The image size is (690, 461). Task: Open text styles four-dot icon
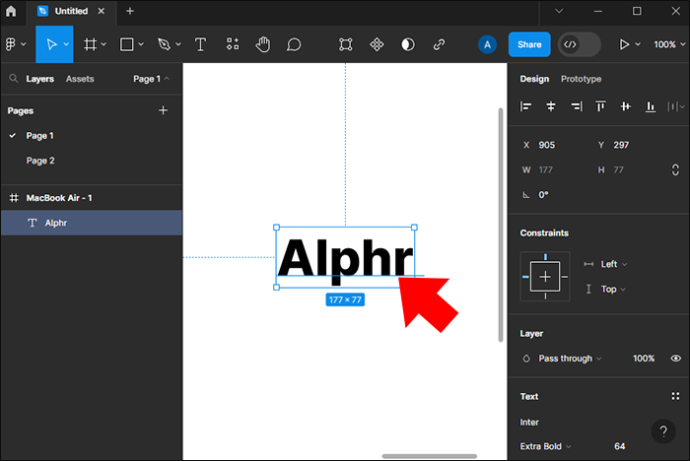[x=675, y=396]
